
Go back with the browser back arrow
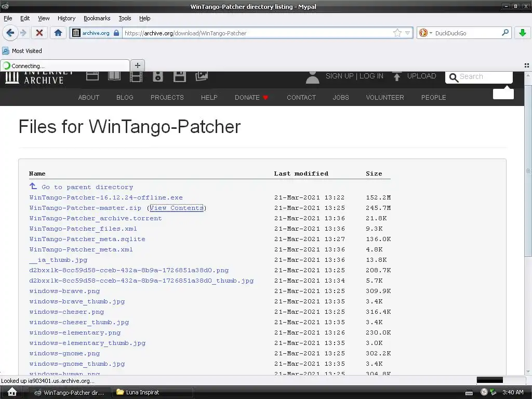coord(10,33)
